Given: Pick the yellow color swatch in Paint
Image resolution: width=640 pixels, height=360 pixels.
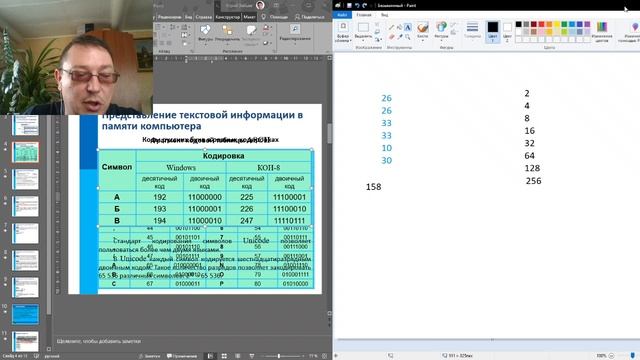Looking at the screenshot, I should pyautogui.click(x=557, y=24).
